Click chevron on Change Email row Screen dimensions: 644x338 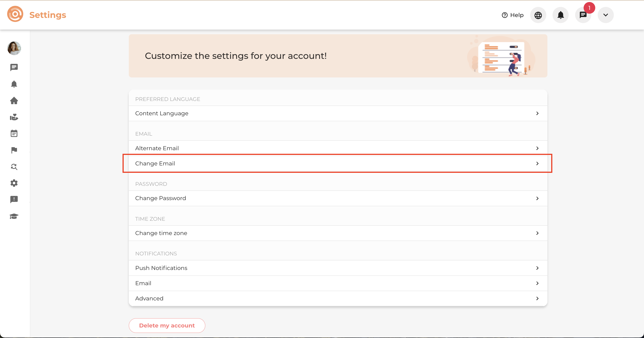(537, 164)
